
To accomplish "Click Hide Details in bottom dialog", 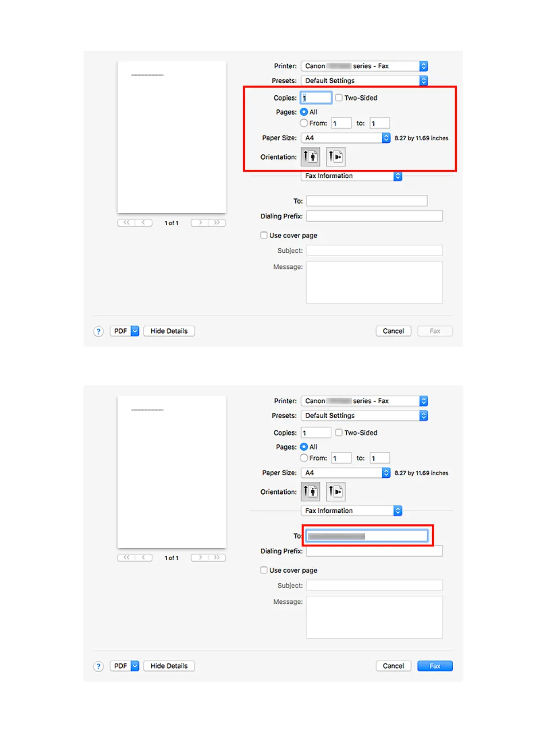I will pyautogui.click(x=169, y=666).
